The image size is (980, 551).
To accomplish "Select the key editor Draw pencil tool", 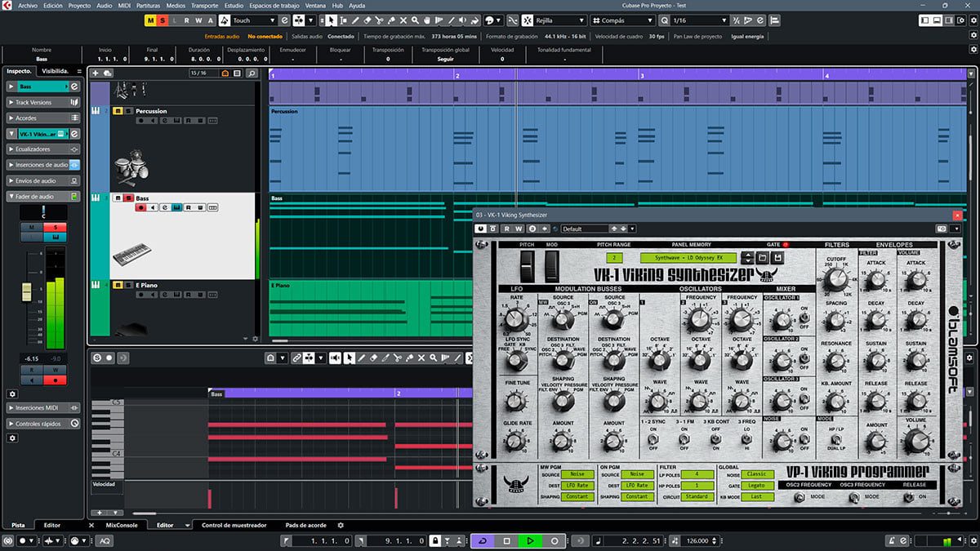I will pos(362,358).
